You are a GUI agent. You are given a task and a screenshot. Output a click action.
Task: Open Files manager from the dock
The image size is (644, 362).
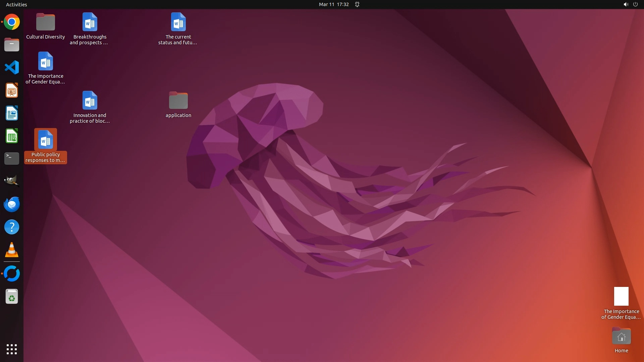coord(12,45)
